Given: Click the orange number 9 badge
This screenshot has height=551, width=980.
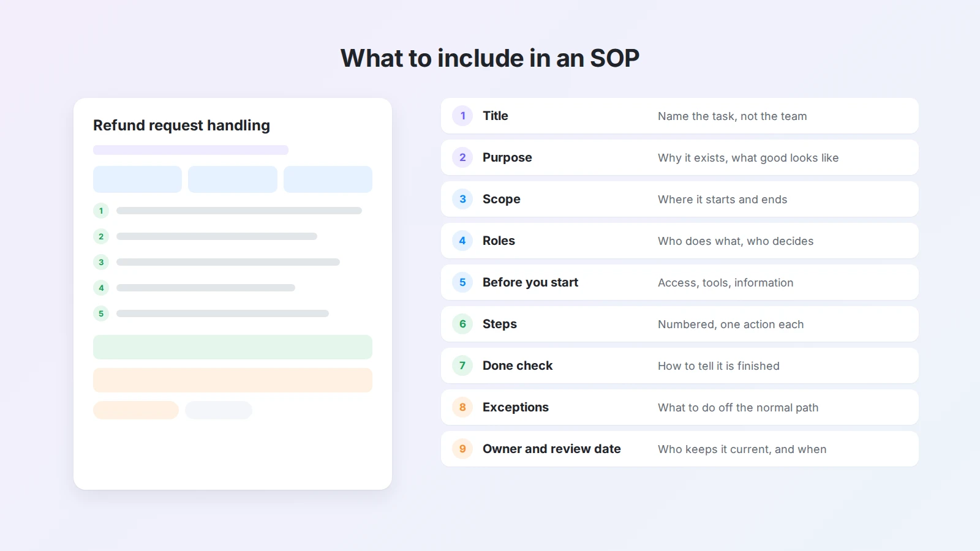Looking at the screenshot, I should pyautogui.click(x=462, y=449).
